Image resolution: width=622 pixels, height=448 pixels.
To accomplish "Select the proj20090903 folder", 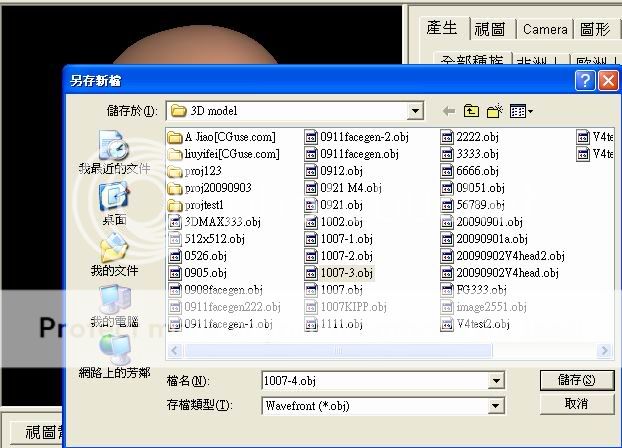I will point(217,188).
